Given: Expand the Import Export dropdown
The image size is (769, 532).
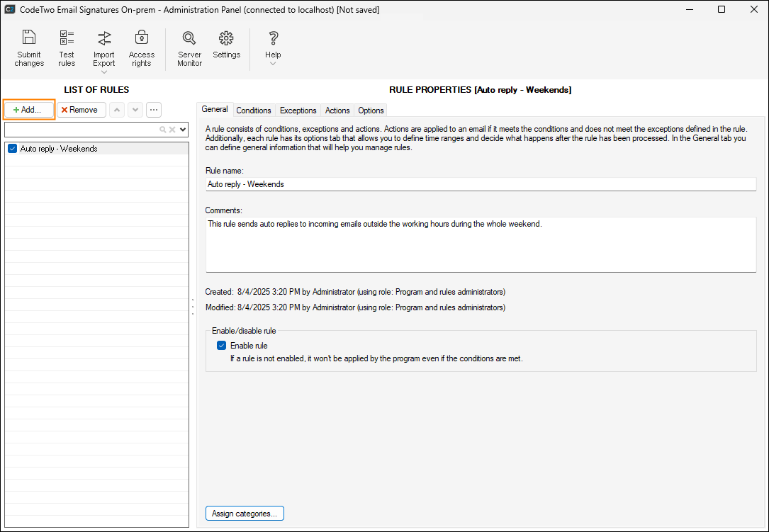Looking at the screenshot, I should (x=104, y=72).
